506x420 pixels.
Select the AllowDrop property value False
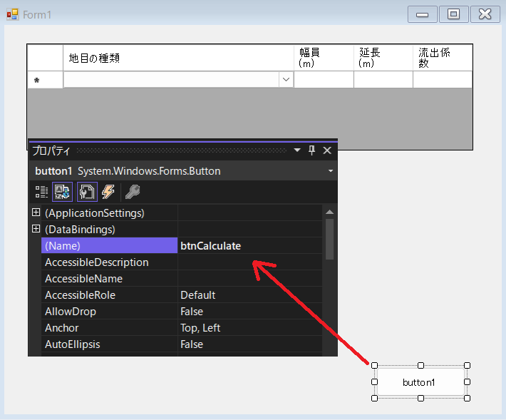pyautogui.click(x=249, y=312)
